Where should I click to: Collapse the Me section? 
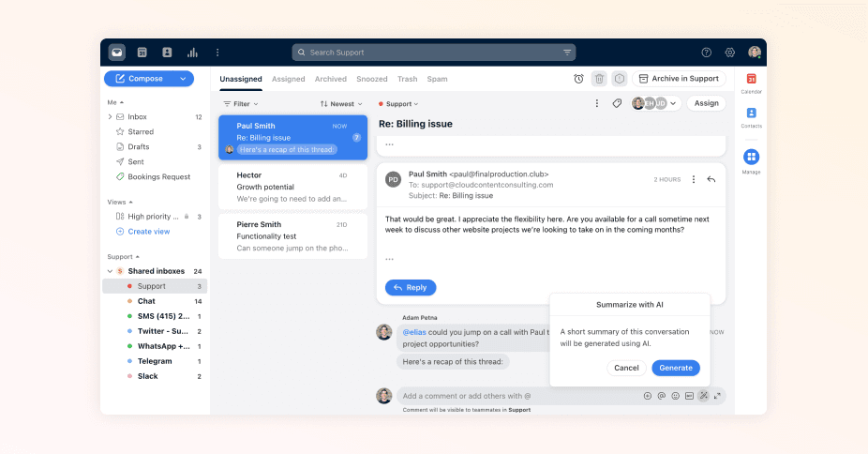click(x=115, y=102)
